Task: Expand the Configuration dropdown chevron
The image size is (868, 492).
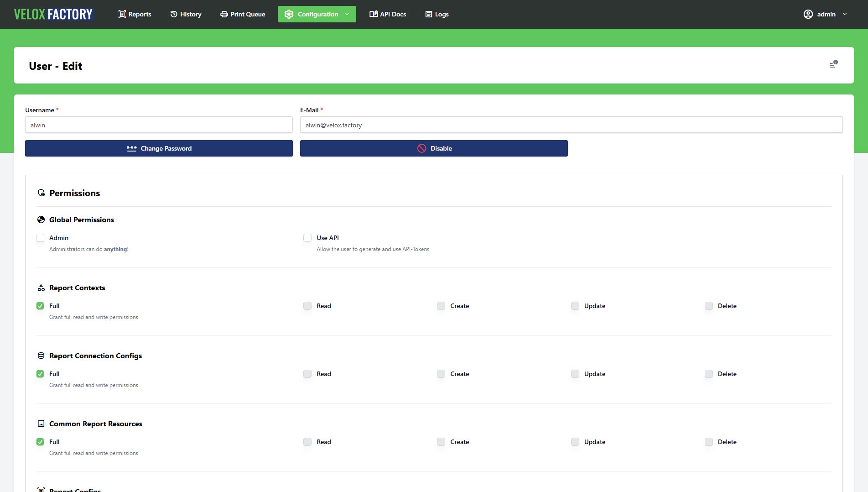Action: click(x=347, y=14)
